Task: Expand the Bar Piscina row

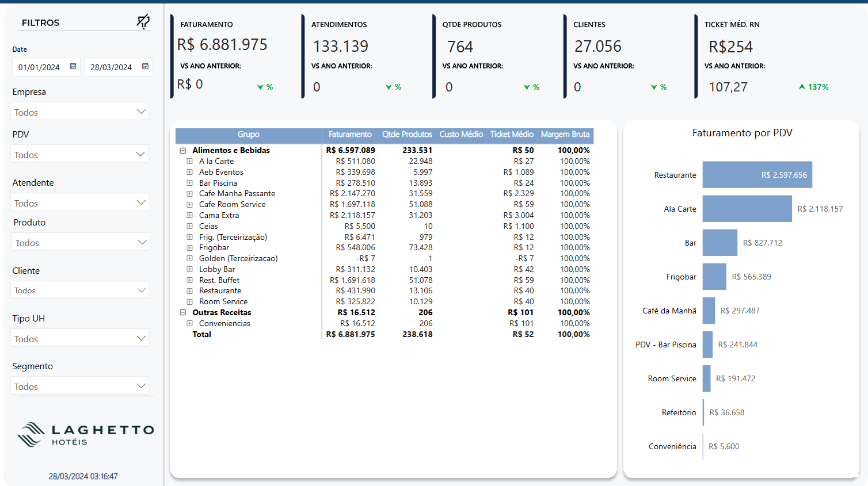Action: click(189, 183)
